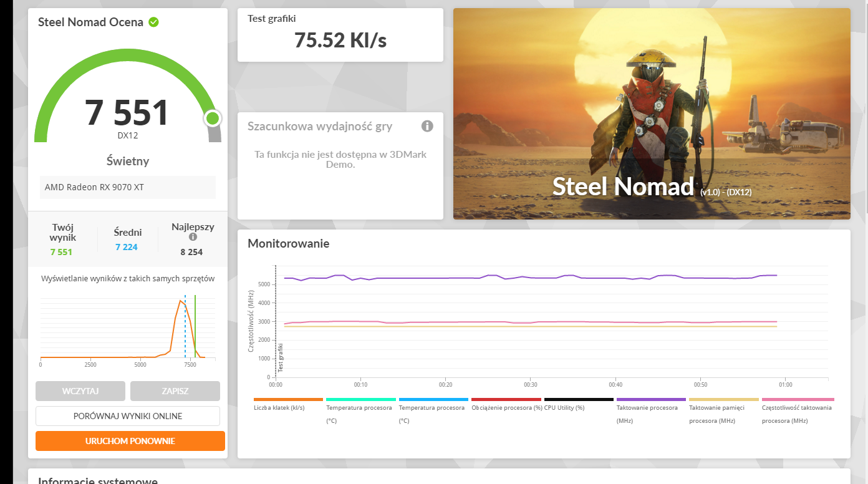
Task: Click the 75.52 Kl/s graphics test result
Action: [x=340, y=40]
